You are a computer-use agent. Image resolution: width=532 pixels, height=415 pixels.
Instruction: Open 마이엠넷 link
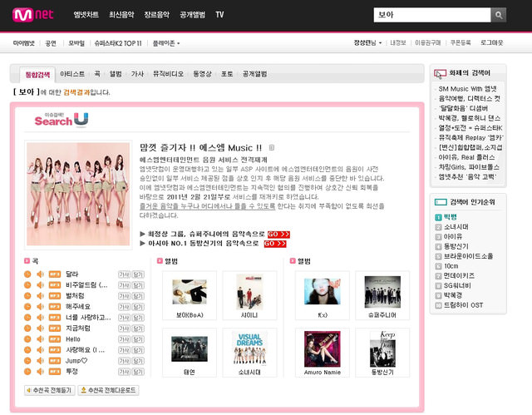click(24, 43)
